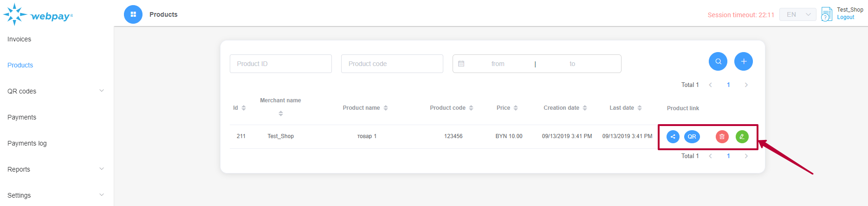Screen dimensions: 868x206
Task: Click the Product code search field
Action: pos(392,64)
